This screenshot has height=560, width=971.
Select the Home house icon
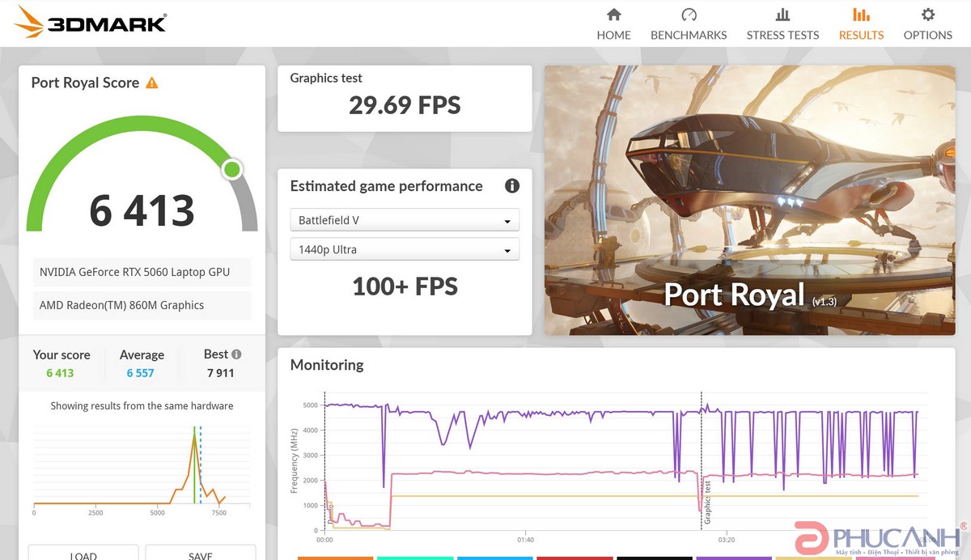[613, 15]
